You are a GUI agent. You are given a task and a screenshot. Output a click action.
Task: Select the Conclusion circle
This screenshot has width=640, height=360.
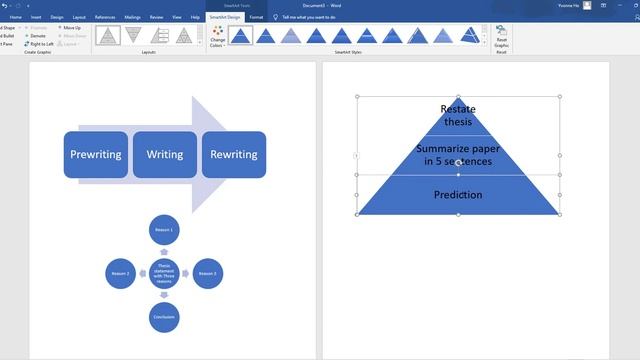tap(164, 317)
